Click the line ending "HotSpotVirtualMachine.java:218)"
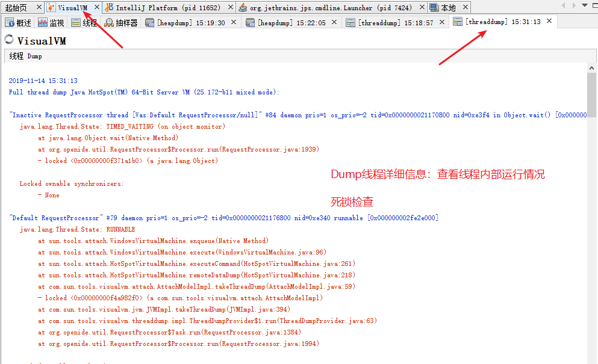The image size is (598, 364). pos(197,275)
